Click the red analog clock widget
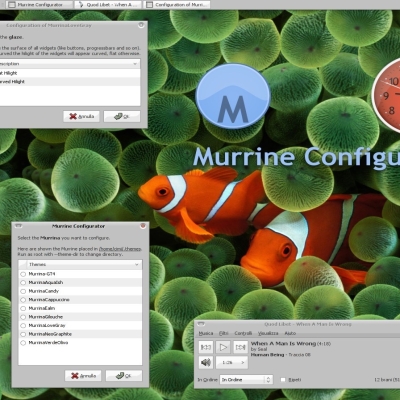 (386, 95)
